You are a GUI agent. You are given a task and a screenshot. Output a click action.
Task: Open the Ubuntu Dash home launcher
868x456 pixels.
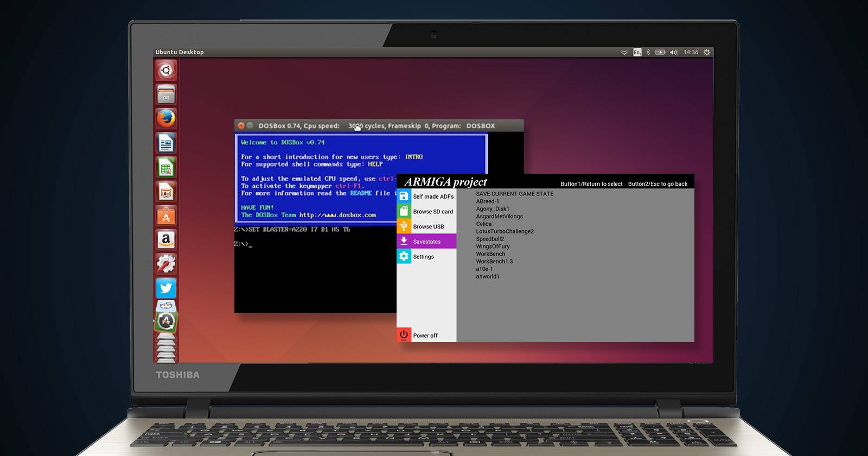(166, 70)
